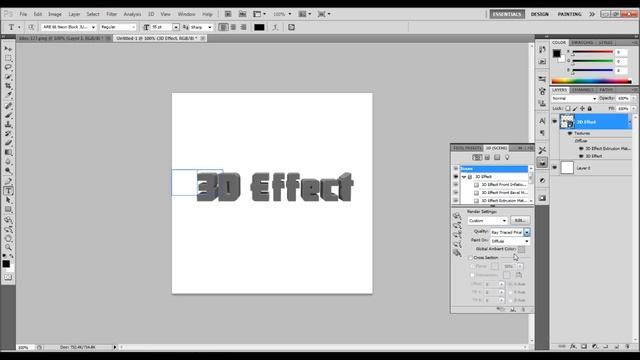The width and height of the screenshot is (640, 360).
Task: Select the Clone Stamp tool
Action: coord(8,124)
